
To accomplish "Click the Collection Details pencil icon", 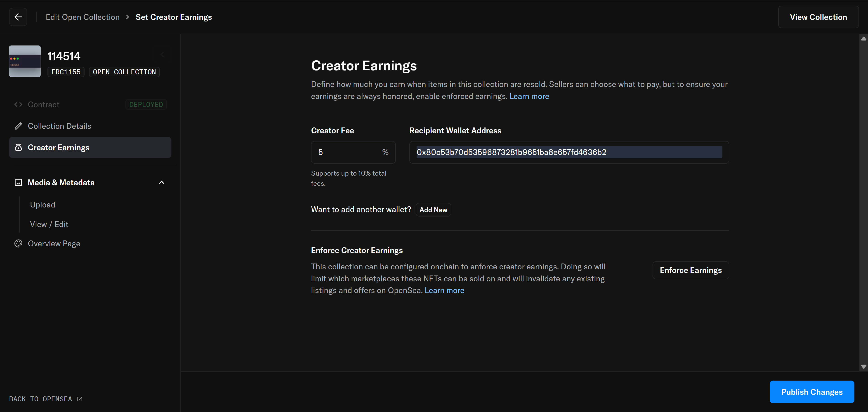I will (18, 126).
